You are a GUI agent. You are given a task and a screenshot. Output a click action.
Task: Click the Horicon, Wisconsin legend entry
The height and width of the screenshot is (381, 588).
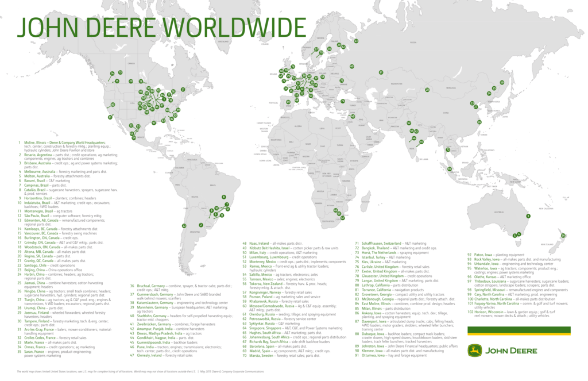(x=512, y=314)
